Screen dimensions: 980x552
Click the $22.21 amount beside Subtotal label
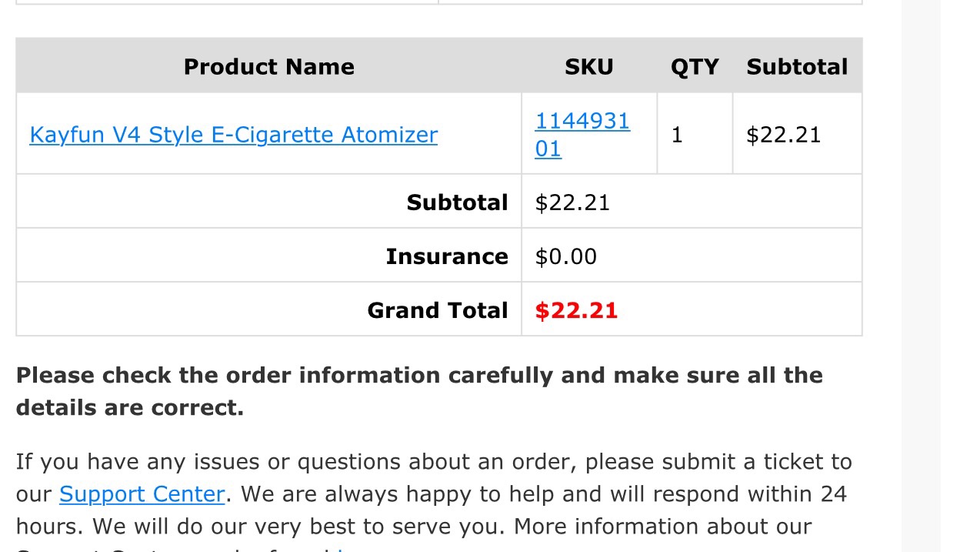click(x=572, y=202)
